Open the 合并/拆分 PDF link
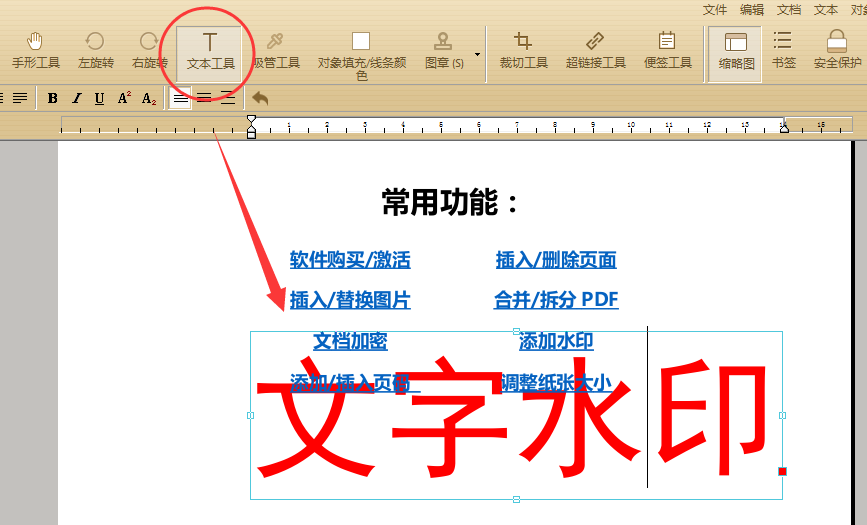This screenshot has width=867, height=525. [x=556, y=299]
